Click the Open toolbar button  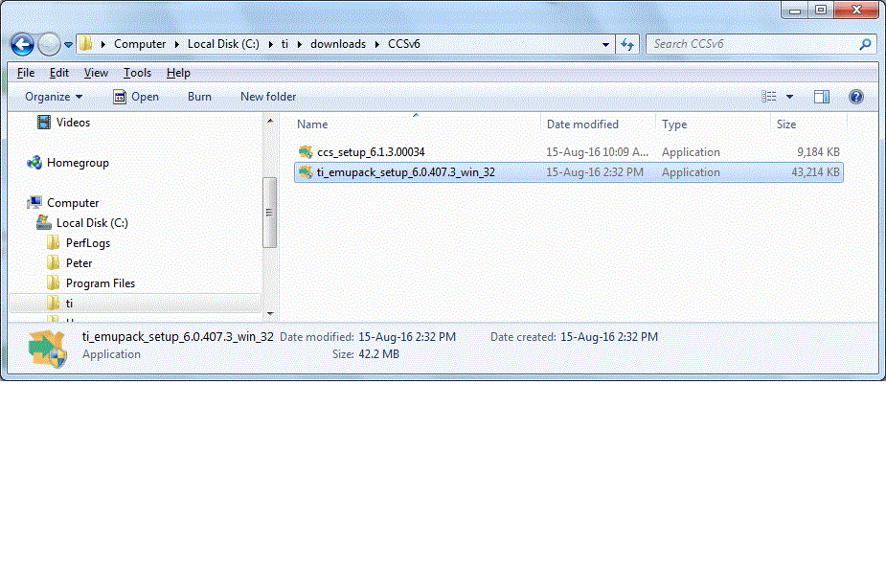136,97
